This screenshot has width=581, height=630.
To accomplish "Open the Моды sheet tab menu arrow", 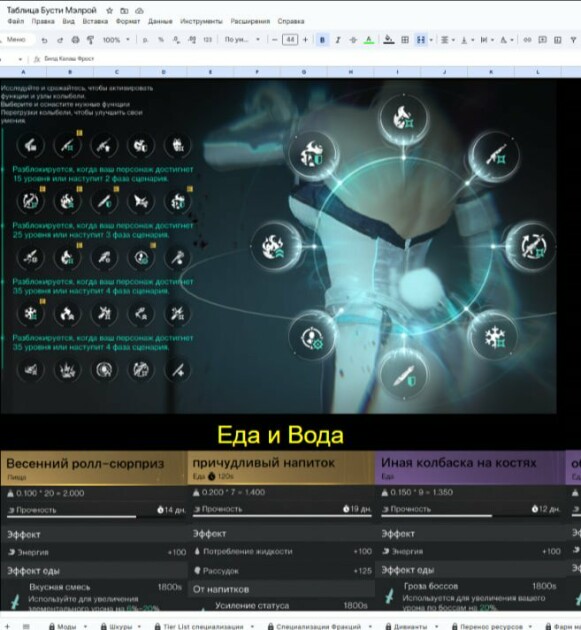I will coord(85,626).
